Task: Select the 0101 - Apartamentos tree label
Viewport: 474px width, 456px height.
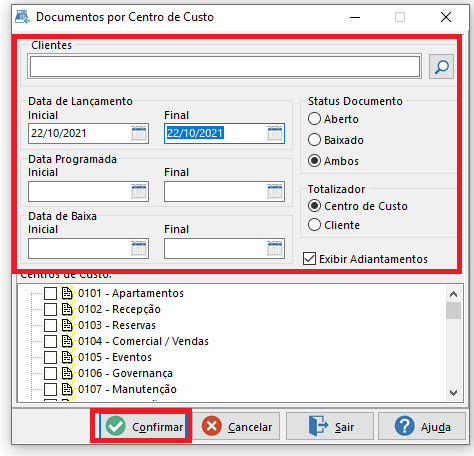Action: tap(131, 293)
